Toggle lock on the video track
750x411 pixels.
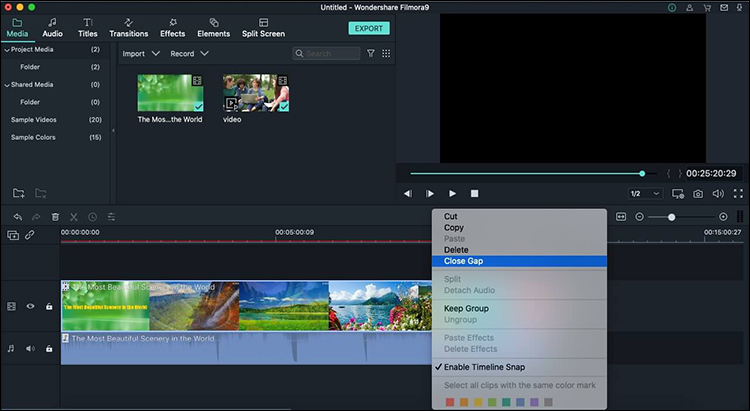pos(49,306)
